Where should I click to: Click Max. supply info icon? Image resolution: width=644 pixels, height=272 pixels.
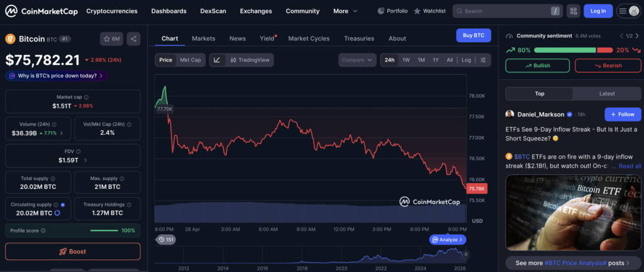coord(122,179)
